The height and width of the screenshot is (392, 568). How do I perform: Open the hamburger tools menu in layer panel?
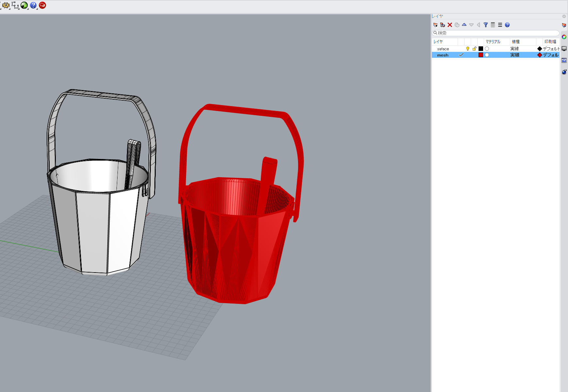tap(500, 25)
